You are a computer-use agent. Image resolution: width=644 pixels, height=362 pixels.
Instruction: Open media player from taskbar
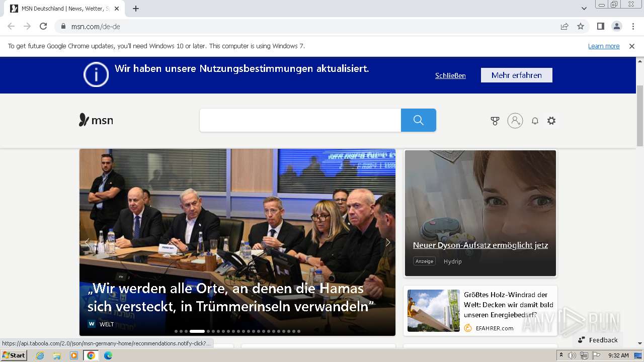(74, 355)
